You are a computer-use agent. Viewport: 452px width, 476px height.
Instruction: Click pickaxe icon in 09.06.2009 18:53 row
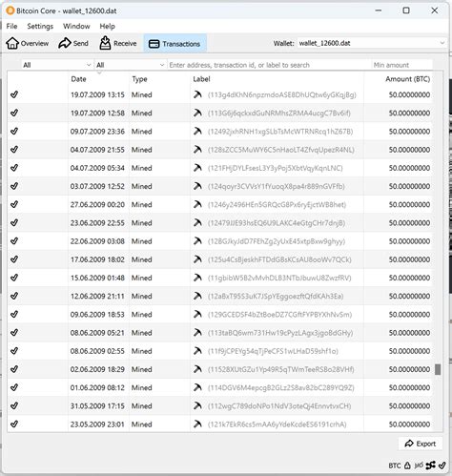197,314
